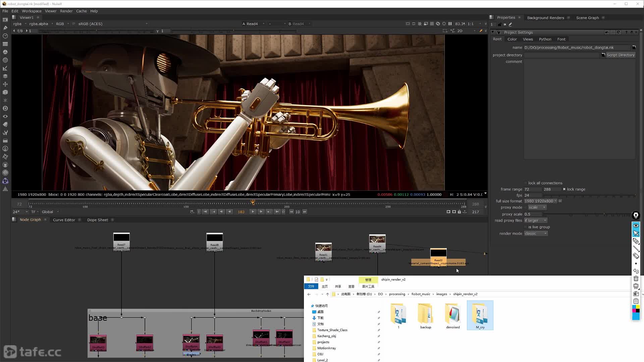Open the rgba.alpha channel dropdown
Viewport: 644px width, 362px height.
[x=41, y=24]
